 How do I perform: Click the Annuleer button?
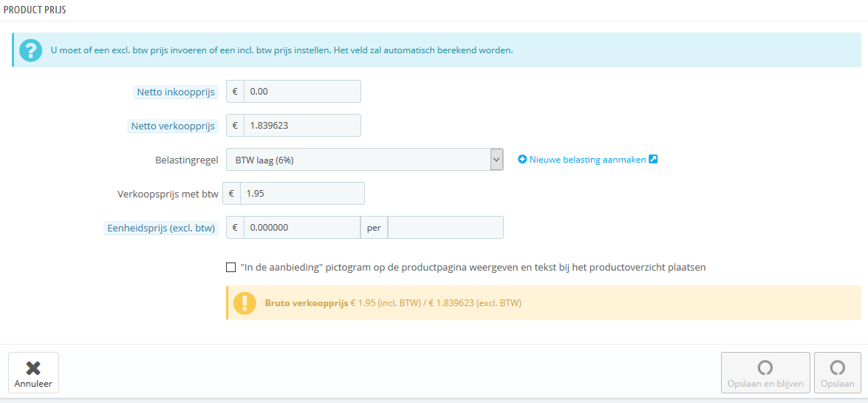[34, 373]
